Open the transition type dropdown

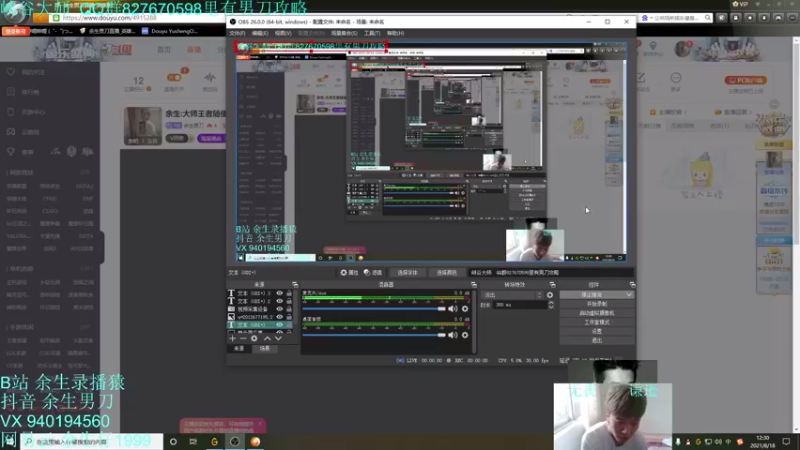click(513, 295)
